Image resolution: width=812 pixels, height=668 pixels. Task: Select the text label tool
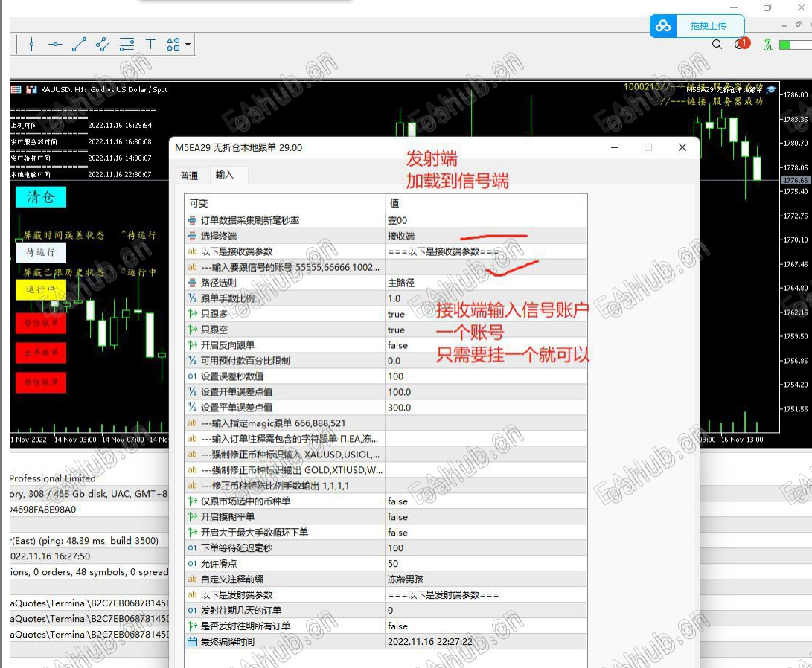click(150, 45)
